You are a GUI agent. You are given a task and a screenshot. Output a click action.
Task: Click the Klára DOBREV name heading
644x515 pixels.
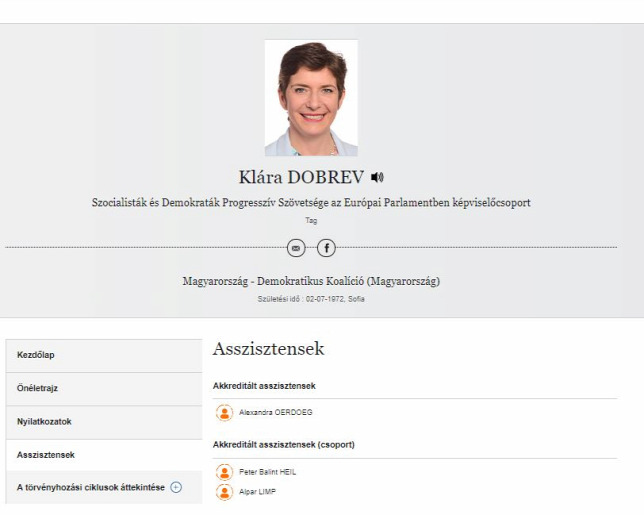point(301,177)
